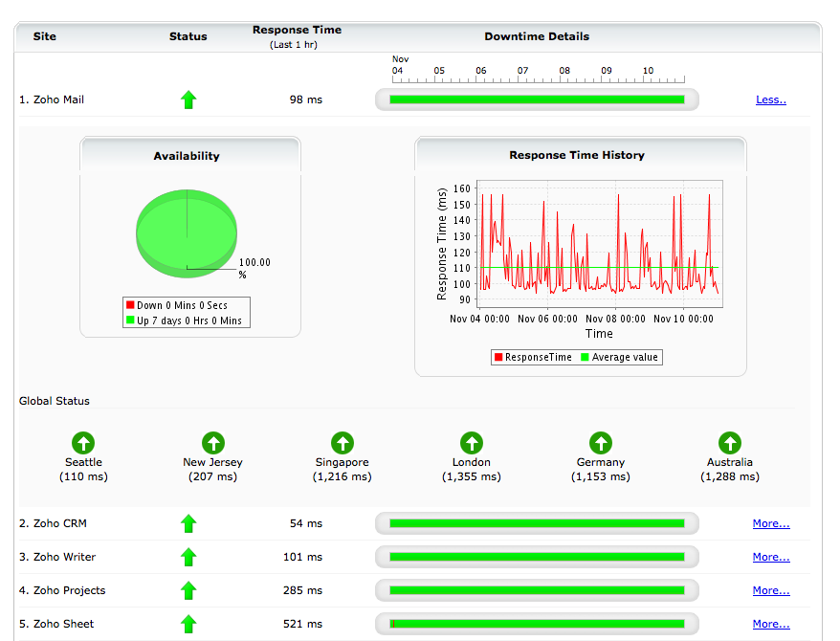Click the Zoho Mail green up status arrow
The width and height of the screenshot is (840, 641).
(188, 99)
